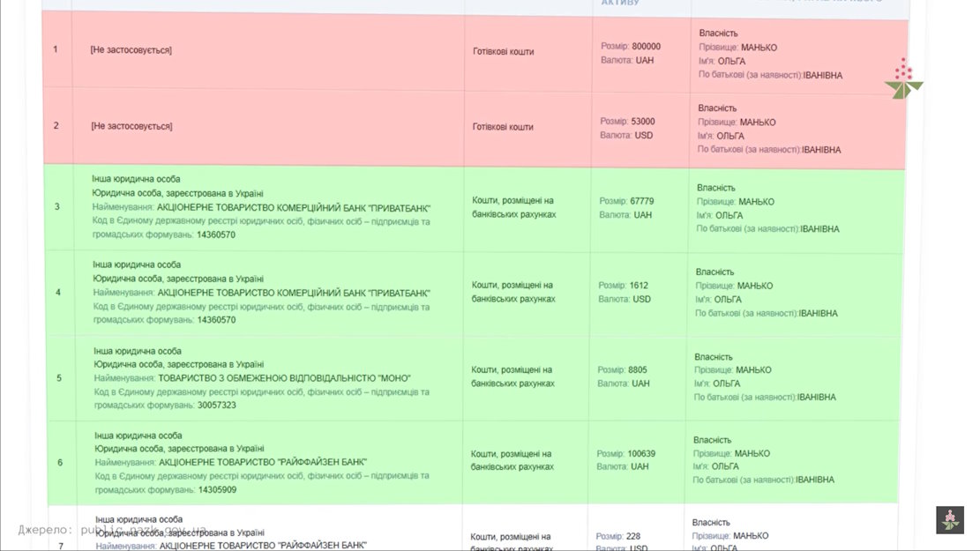
Task: Click the flower logo beside row 1
Action: click(x=903, y=79)
